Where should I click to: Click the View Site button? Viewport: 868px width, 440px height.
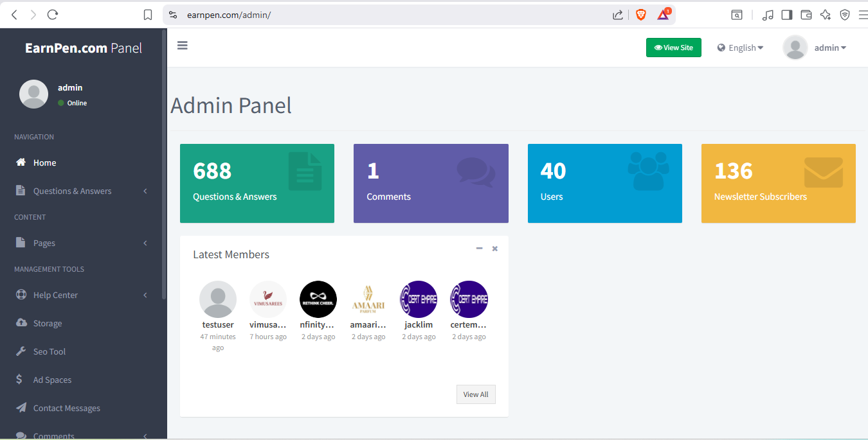673,47
